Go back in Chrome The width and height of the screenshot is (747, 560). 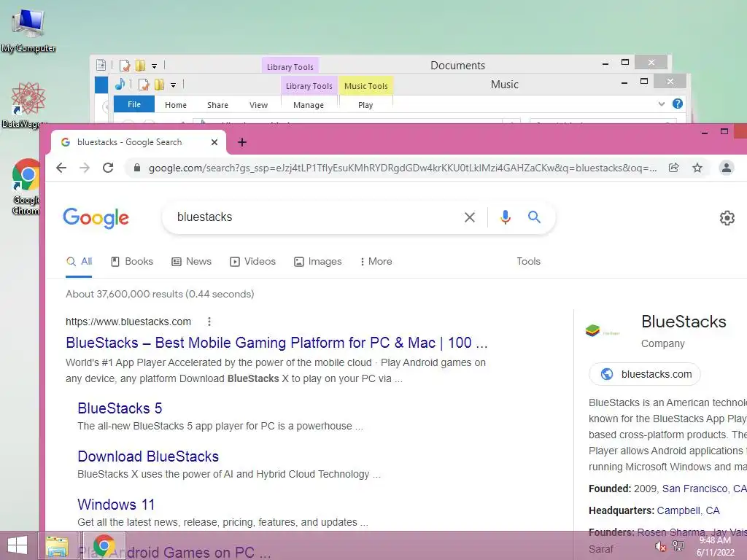(x=61, y=168)
